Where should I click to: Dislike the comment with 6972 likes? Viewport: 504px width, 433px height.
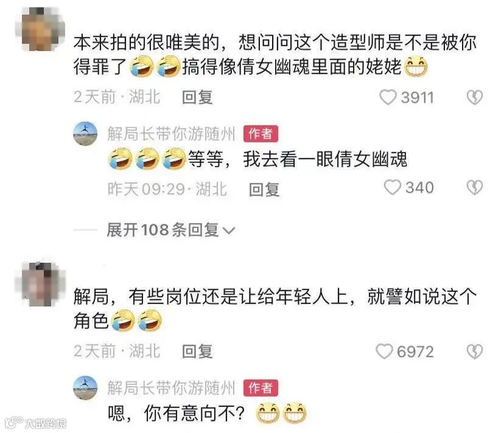point(474,351)
